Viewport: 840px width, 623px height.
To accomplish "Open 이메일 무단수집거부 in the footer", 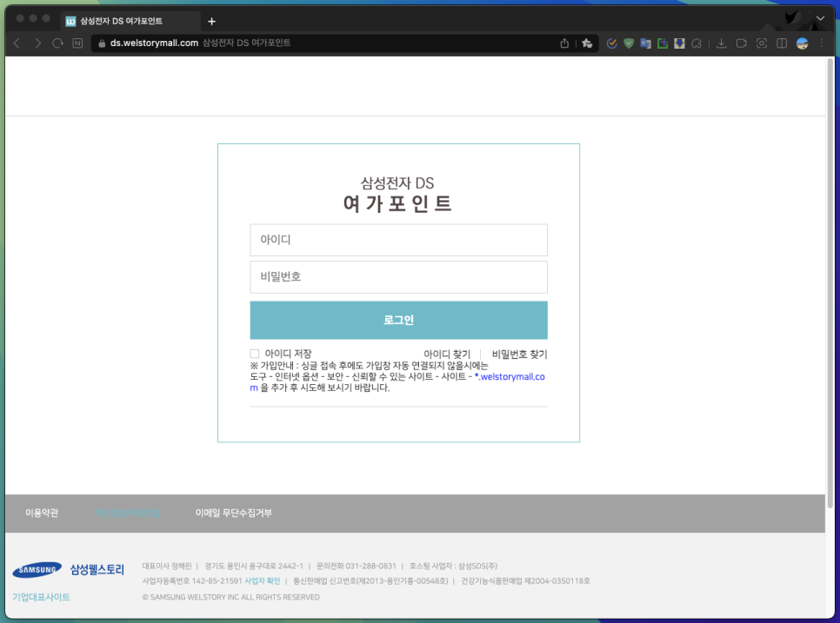I will tap(234, 513).
